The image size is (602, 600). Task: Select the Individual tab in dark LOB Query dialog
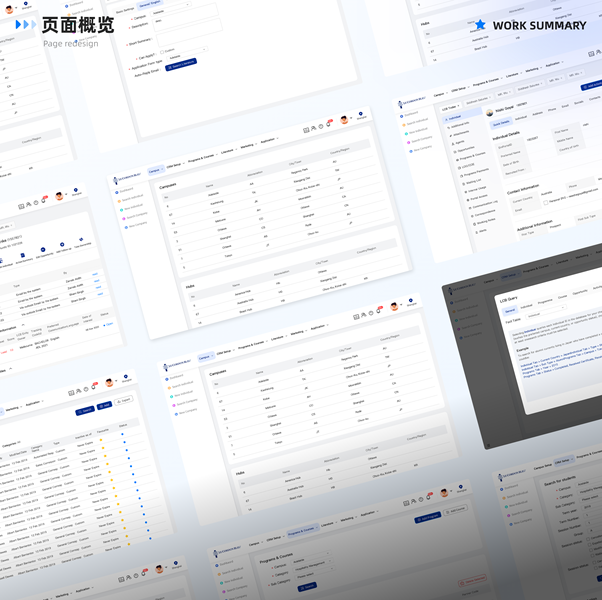(526, 306)
